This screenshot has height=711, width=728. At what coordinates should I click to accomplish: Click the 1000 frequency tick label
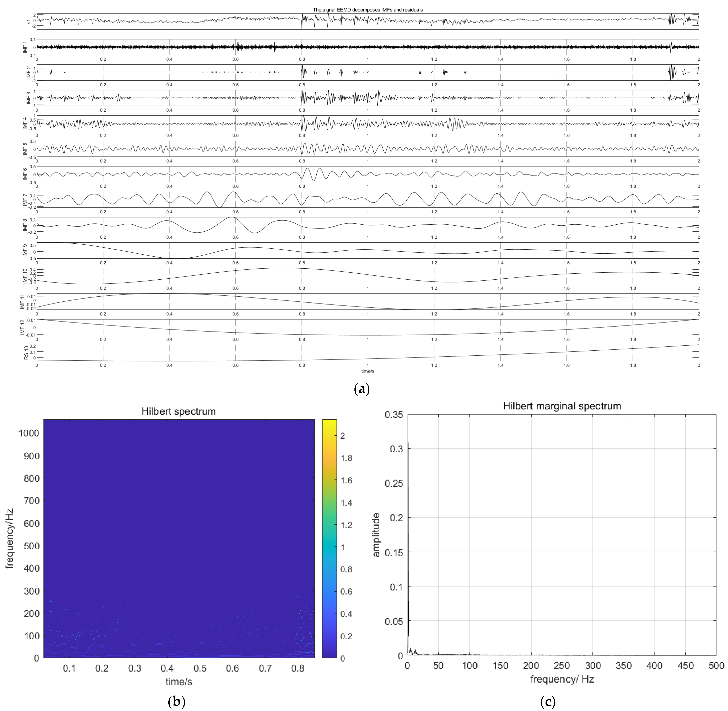click(x=29, y=433)
